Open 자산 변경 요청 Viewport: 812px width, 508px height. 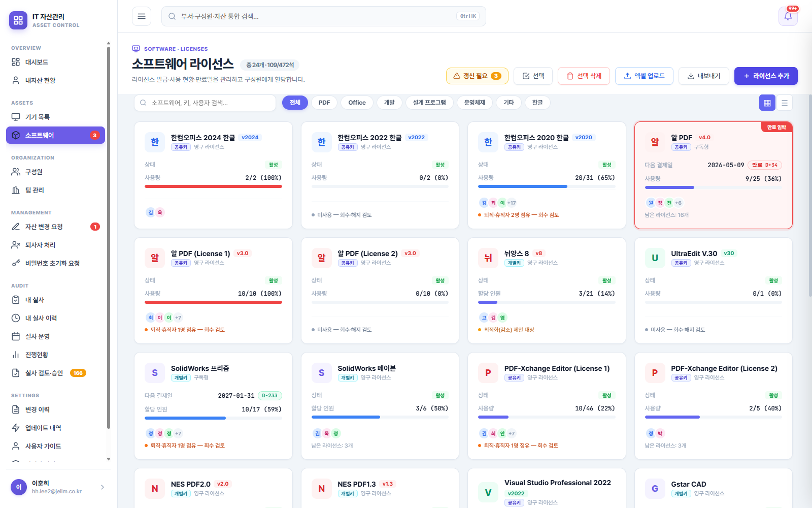[x=56, y=227]
